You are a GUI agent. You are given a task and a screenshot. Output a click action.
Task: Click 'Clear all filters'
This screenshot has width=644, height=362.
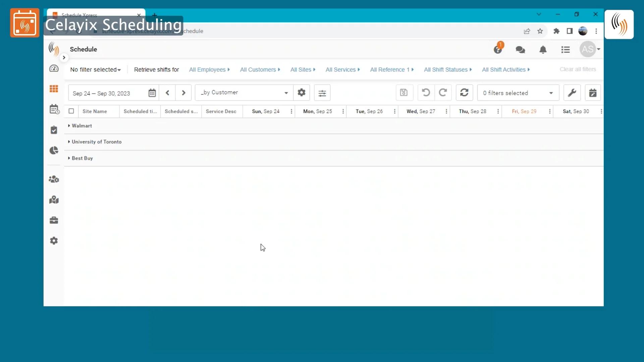(578, 69)
